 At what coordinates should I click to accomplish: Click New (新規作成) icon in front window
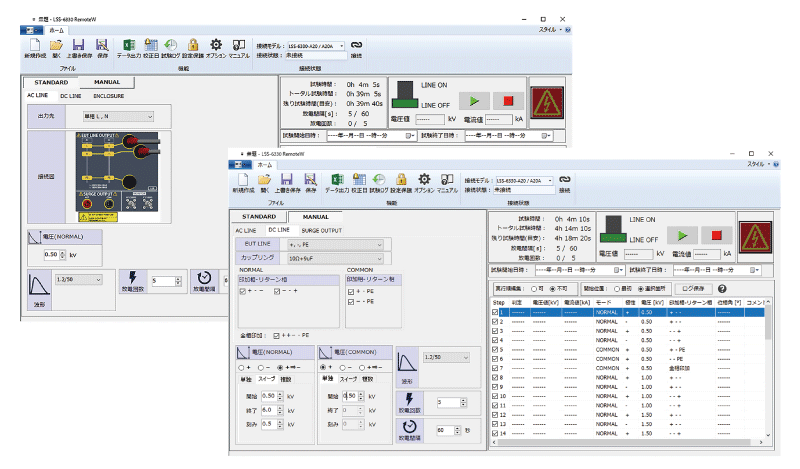[243, 180]
